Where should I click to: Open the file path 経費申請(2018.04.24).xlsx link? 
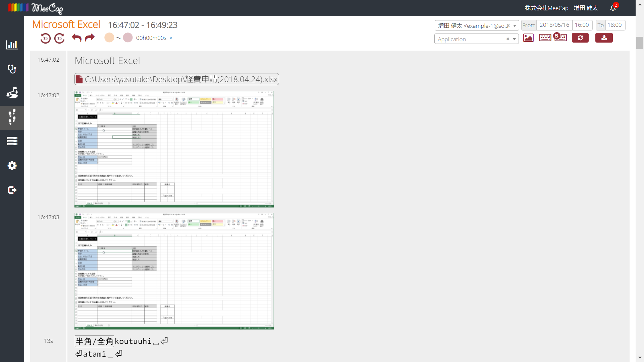177,79
